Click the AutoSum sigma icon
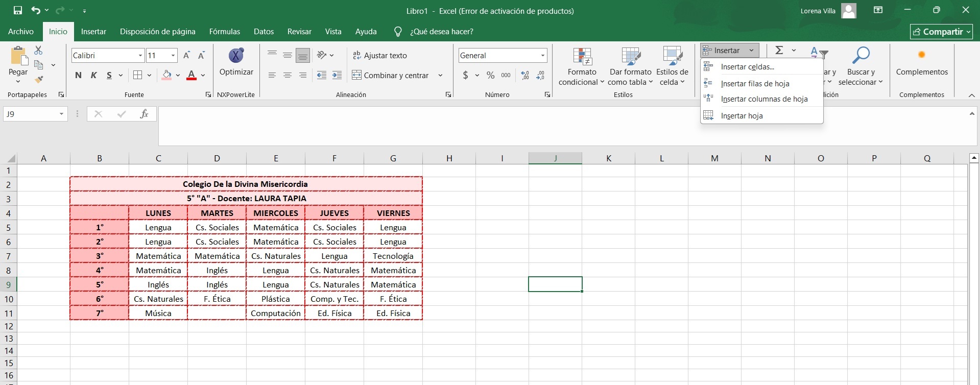Screen dimensions: 980x385 (x=779, y=50)
